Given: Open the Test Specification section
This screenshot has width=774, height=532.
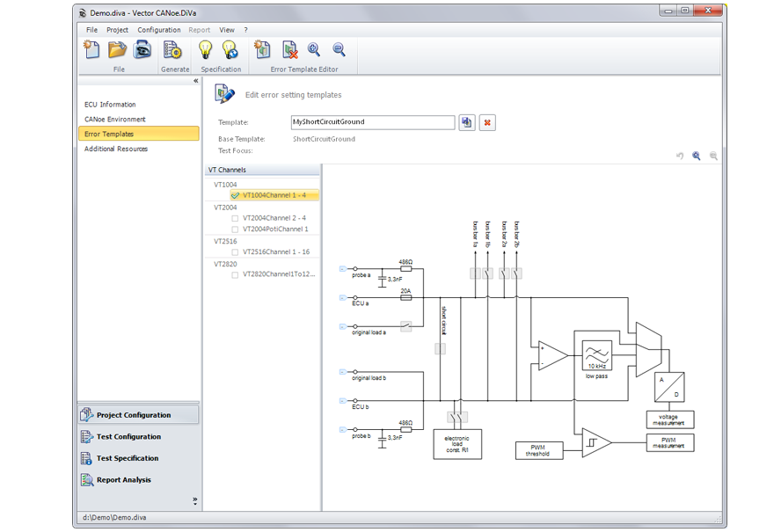Looking at the screenshot, I should tap(139, 458).
